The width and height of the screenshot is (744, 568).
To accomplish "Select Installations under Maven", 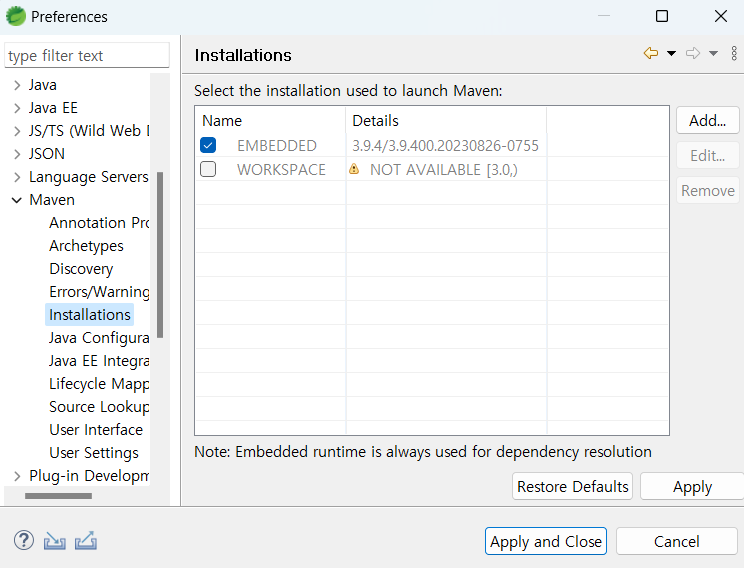I will point(90,315).
